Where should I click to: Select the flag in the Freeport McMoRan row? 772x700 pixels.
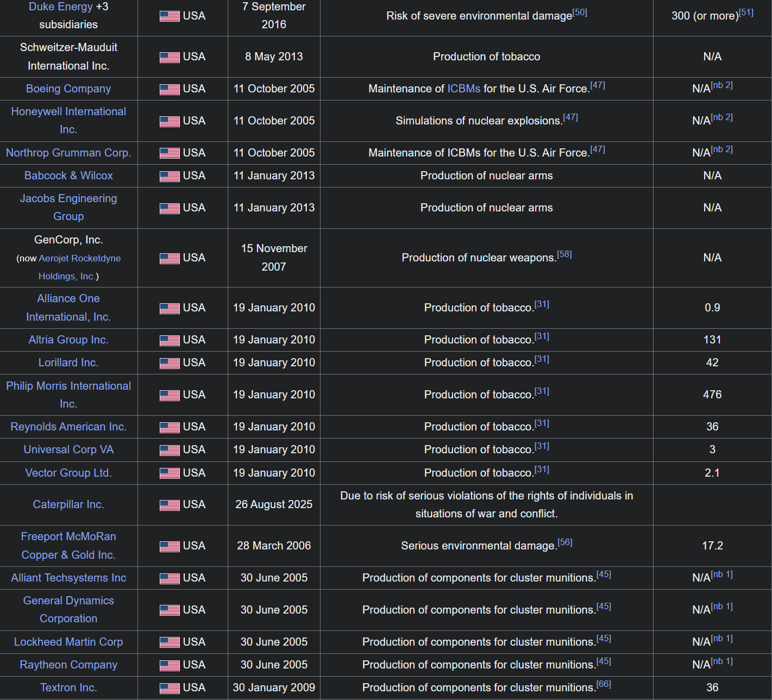tap(170, 546)
